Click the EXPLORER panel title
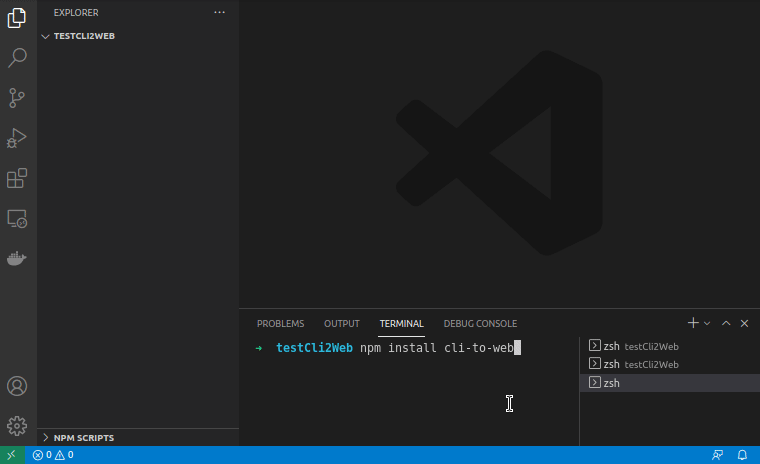The width and height of the screenshot is (760, 464). pos(76,13)
